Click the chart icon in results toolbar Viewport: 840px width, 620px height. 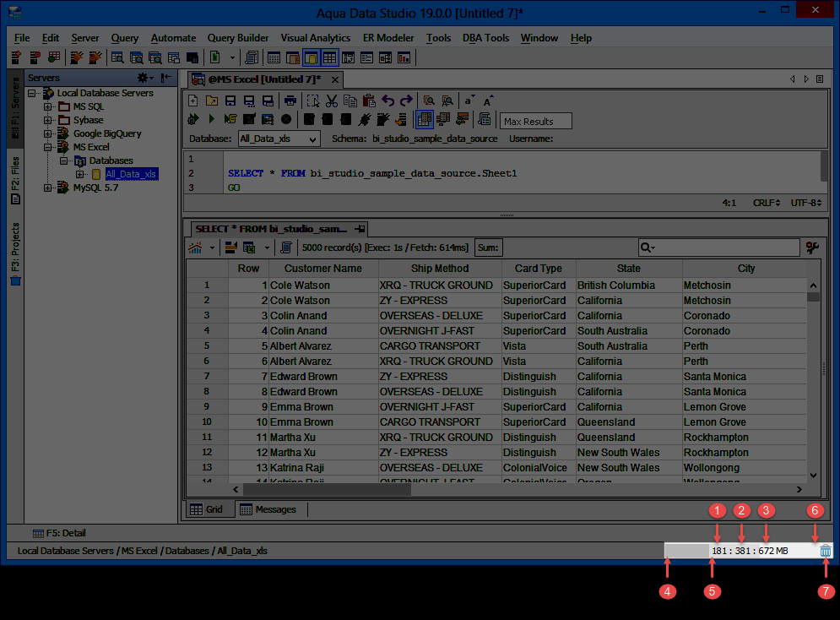coord(195,247)
